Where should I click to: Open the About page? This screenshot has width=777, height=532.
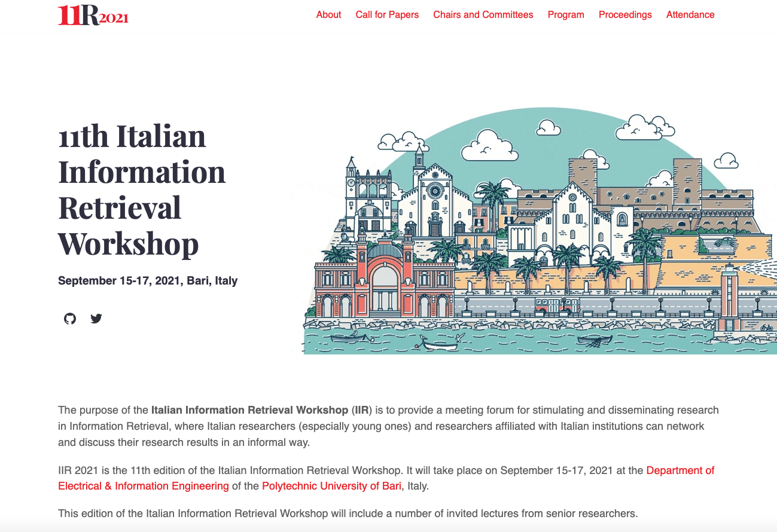[328, 15]
